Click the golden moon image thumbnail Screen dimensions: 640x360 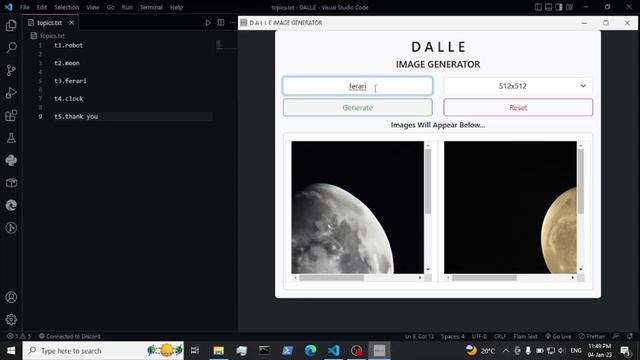coord(510,207)
